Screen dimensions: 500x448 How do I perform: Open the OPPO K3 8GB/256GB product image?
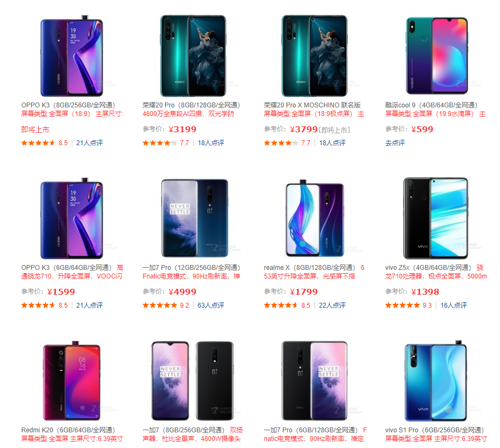tap(72, 56)
